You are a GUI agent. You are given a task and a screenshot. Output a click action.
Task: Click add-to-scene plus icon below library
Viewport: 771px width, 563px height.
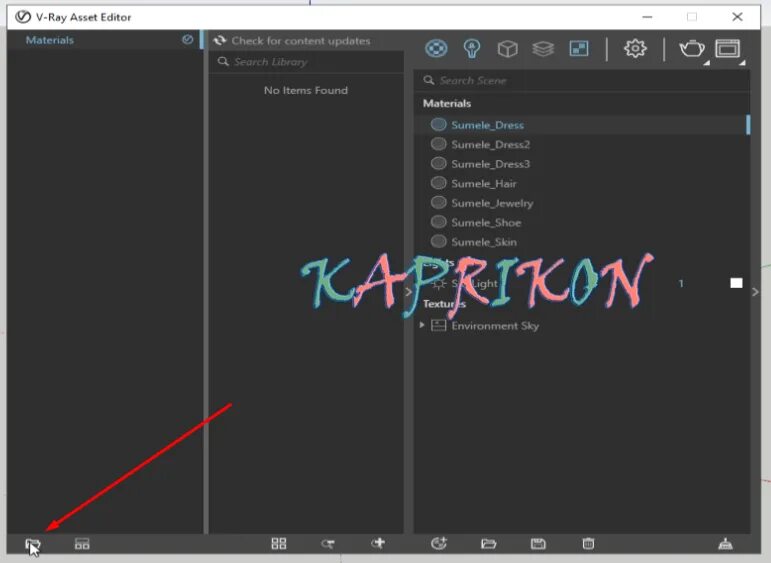(x=378, y=543)
